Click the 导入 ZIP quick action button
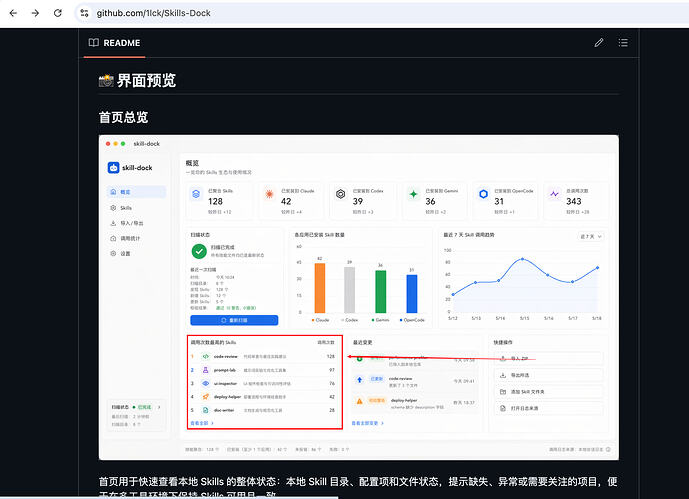689x499 pixels. tap(548, 358)
